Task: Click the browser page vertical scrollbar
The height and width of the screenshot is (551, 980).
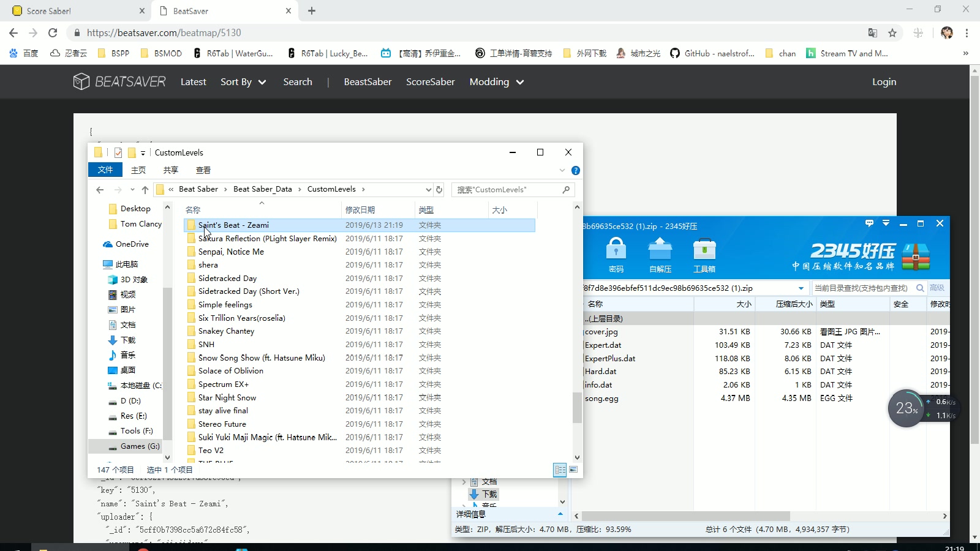Action: pos(974,260)
